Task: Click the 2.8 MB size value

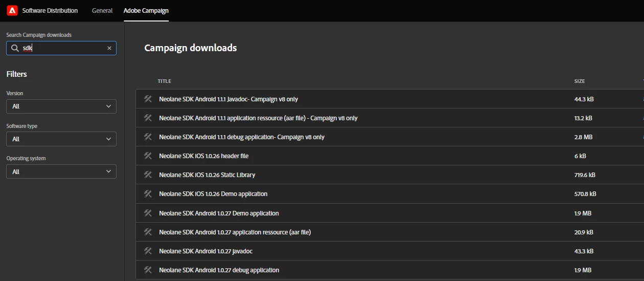Action: point(583,137)
